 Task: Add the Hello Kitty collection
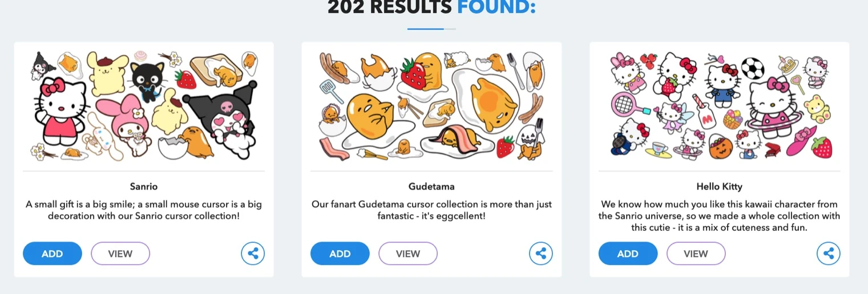pos(628,254)
